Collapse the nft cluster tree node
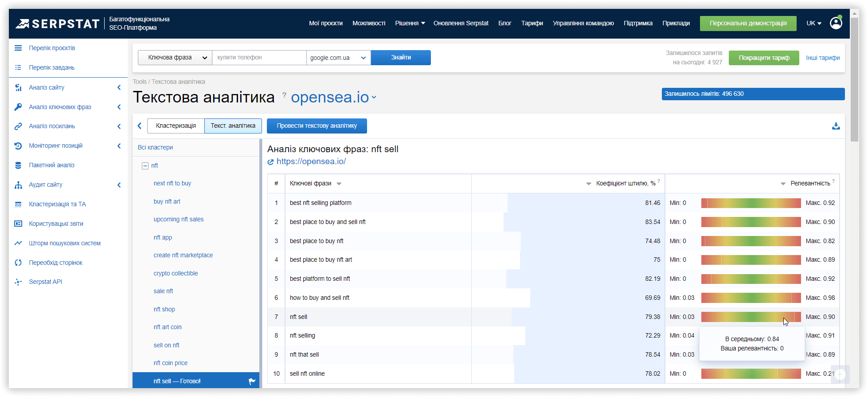This screenshot has height=397, width=868. click(x=145, y=166)
